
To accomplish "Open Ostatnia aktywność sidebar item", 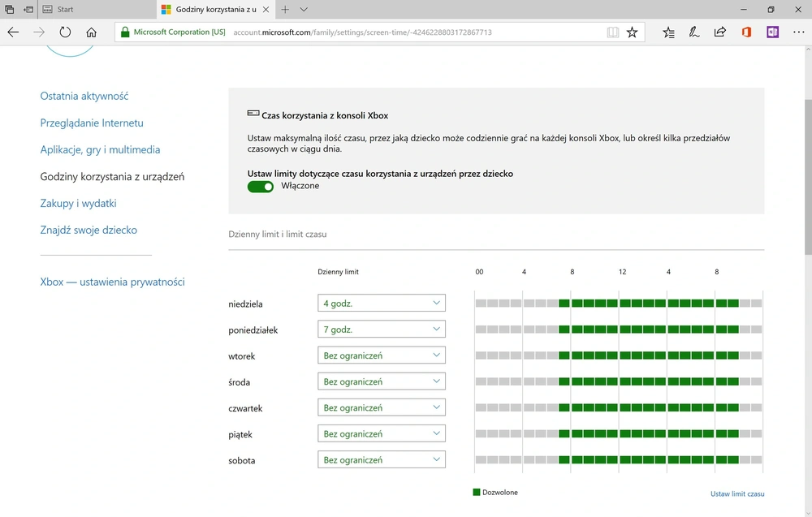I will tap(84, 96).
